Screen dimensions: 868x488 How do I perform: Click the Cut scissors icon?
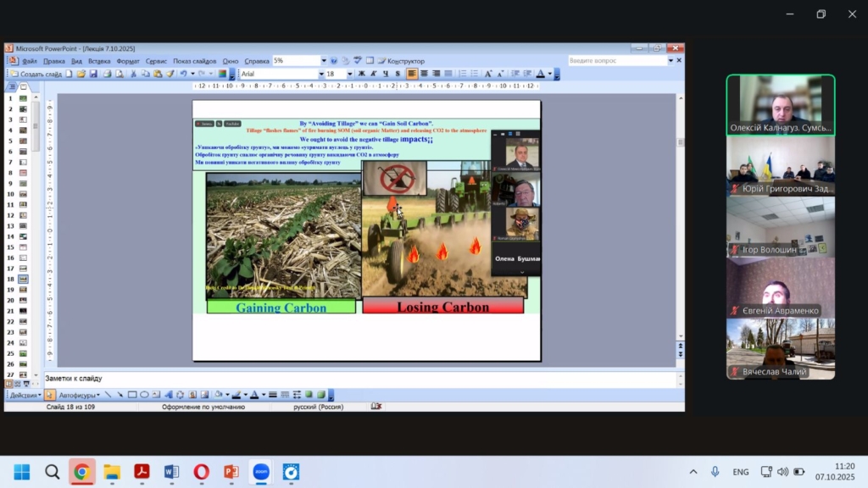pos(134,74)
